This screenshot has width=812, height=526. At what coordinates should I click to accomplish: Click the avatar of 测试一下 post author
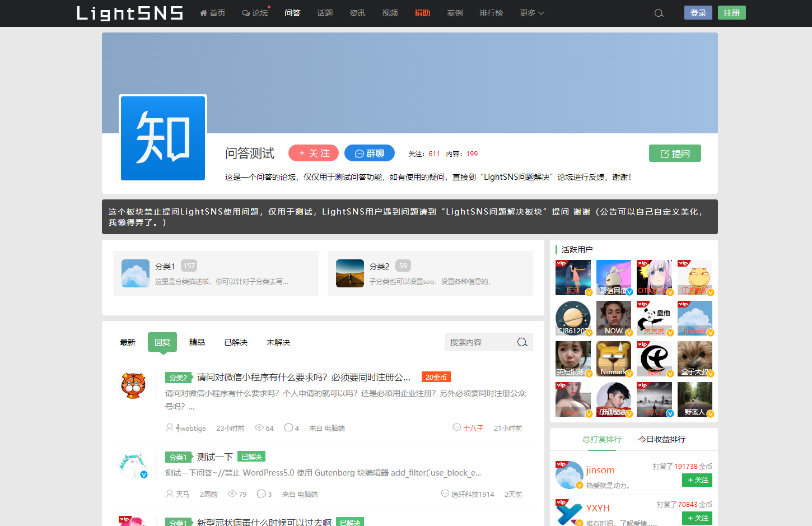point(133,465)
